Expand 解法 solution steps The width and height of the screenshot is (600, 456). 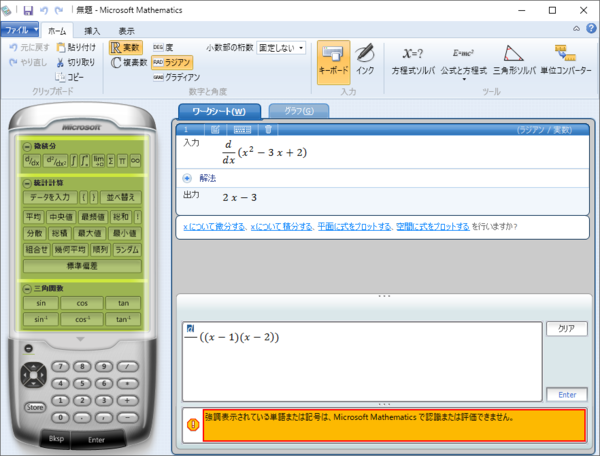tap(187, 178)
